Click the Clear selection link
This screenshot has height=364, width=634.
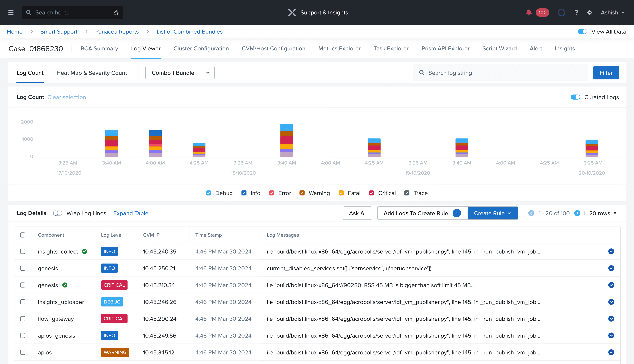tap(67, 97)
